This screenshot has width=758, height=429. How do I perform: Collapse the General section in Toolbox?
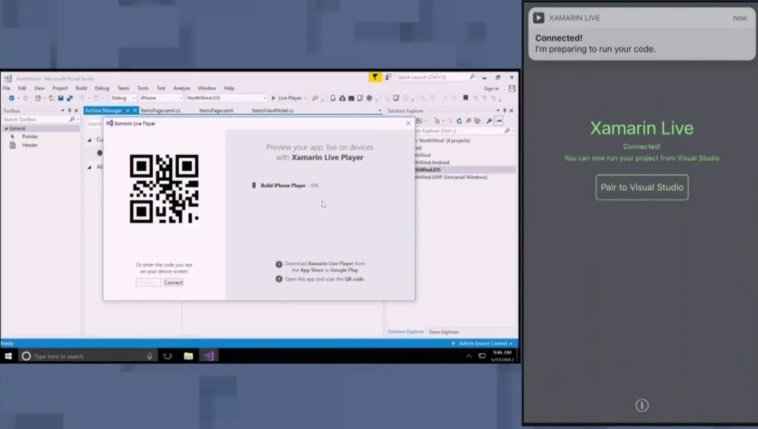pyautogui.click(x=5, y=128)
